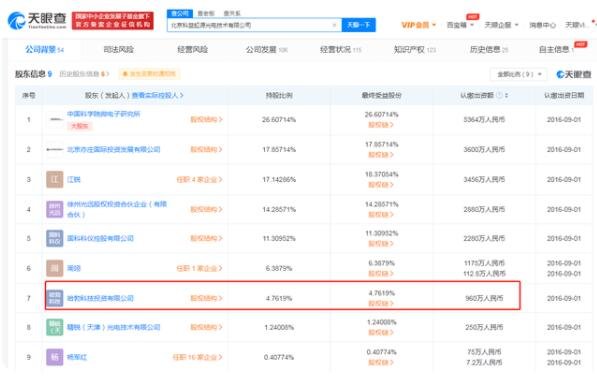
Task: Open 任职 16 家企业 link in row 9
Action: coord(198,357)
